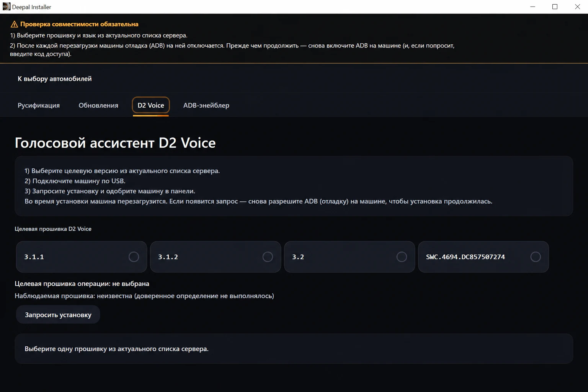588x392 pixels.
Task: Select the 3.1.2 firmware radio button
Action: (268, 257)
